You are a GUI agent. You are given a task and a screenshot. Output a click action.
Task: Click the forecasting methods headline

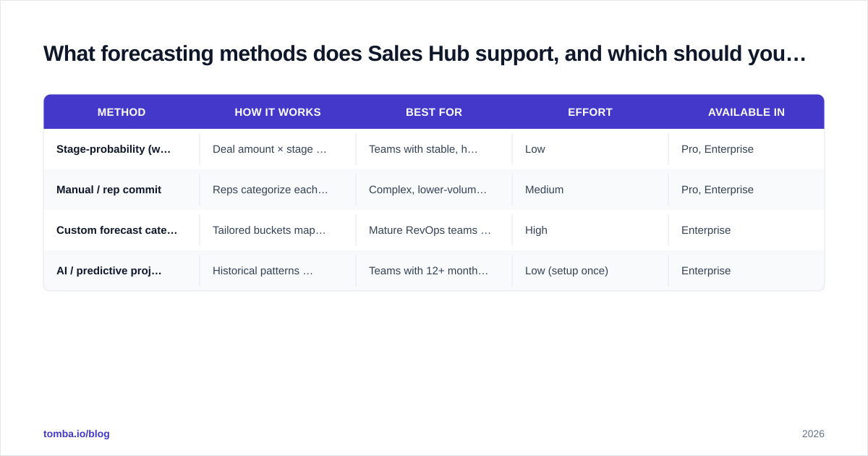(x=425, y=54)
